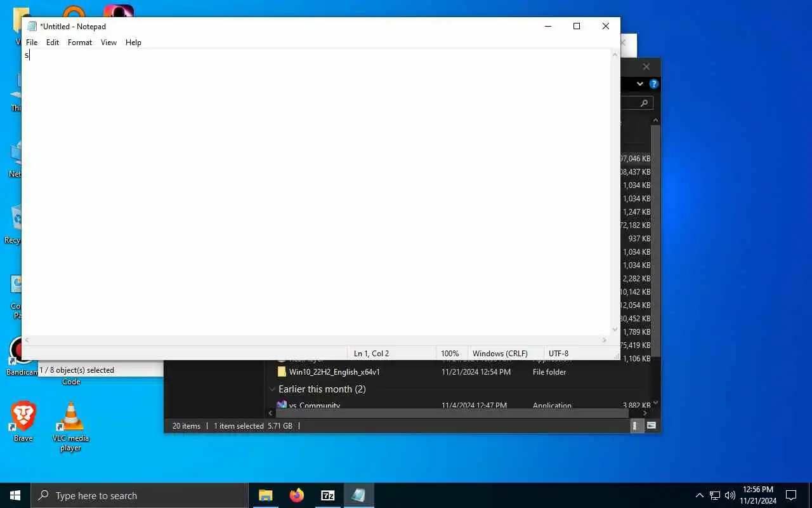Screen dimensions: 812x508
Task: Click the Explorer vertical scrollbar thumb
Action: (656, 241)
